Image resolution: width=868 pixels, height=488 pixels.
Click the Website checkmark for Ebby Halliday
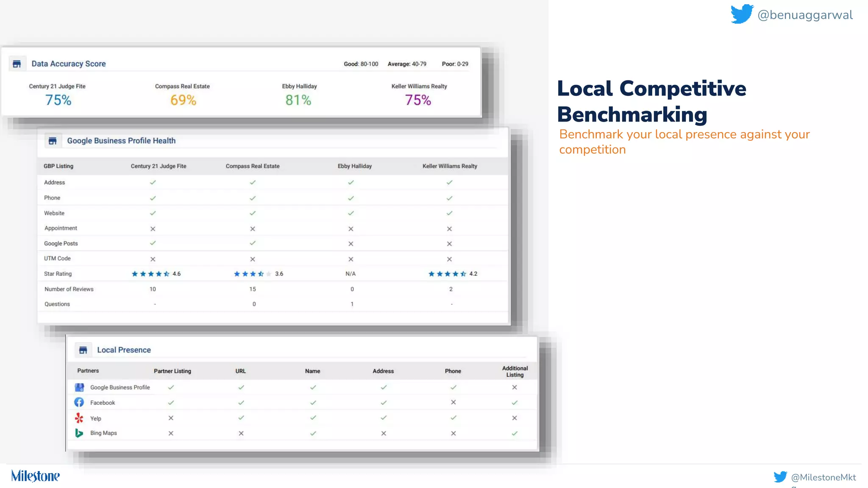(351, 213)
